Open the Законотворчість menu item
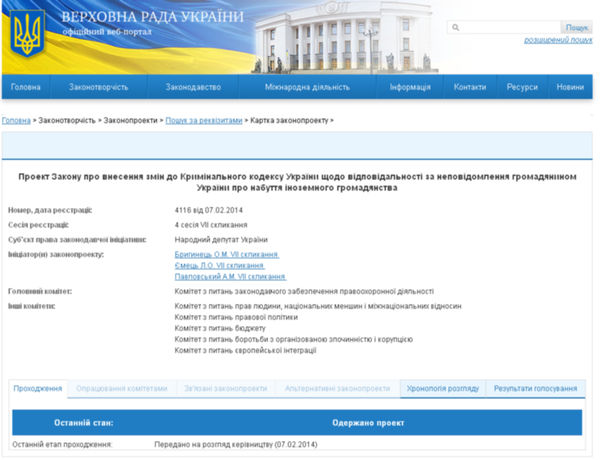Screen dimensions: 600x460 point(98,87)
